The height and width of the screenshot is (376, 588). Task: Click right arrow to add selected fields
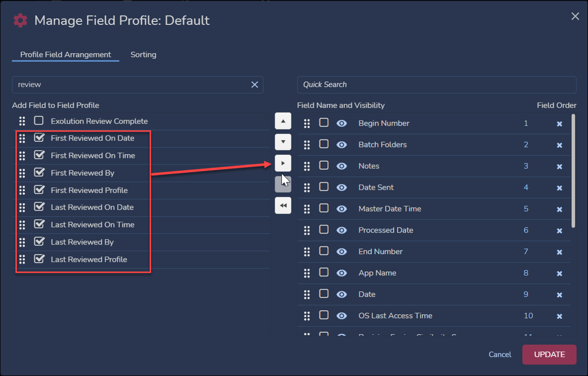[x=283, y=163]
